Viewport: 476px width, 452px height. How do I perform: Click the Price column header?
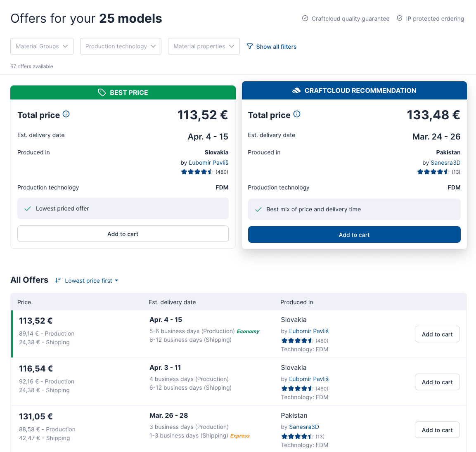[24, 302]
